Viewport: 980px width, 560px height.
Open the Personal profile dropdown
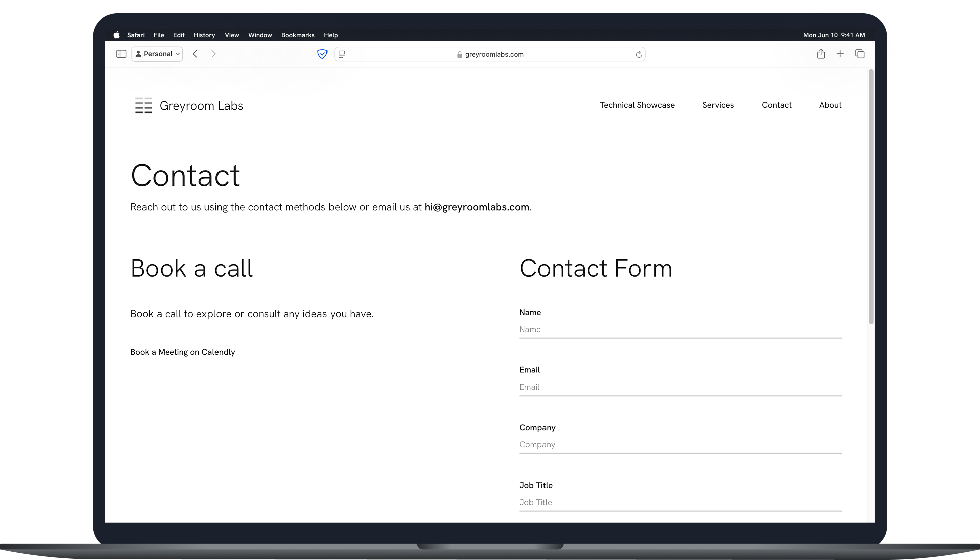pyautogui.click(x=157, y=54)
